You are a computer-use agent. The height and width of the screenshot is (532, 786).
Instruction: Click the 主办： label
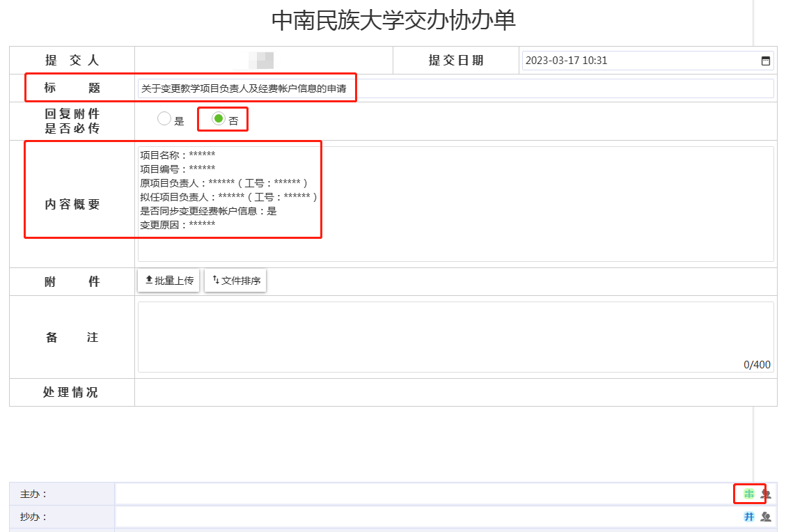click(x=33, y=494)
